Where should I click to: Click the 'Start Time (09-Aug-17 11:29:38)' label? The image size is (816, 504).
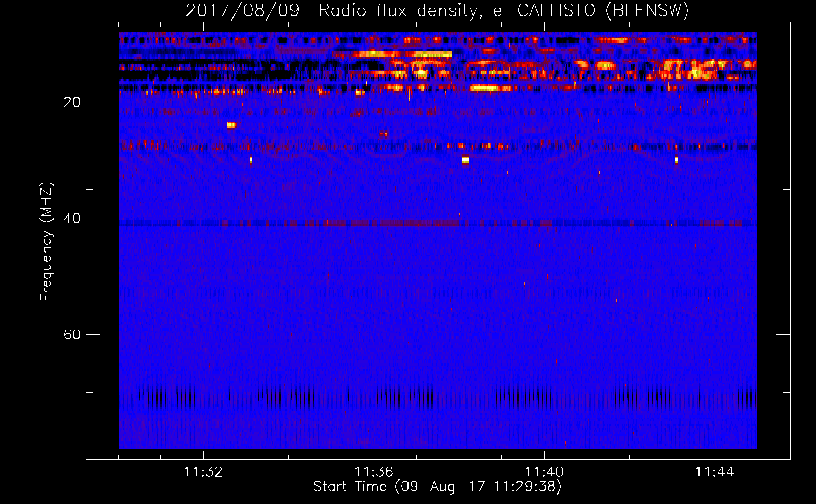[437, 487]
